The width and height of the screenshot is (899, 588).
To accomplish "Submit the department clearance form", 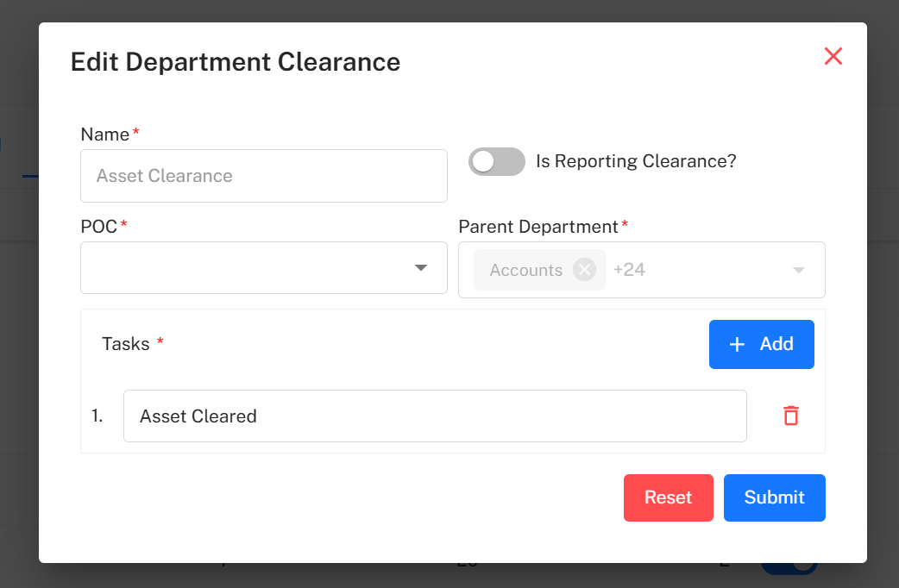I will pyautogui.click(x=774, y=497).
